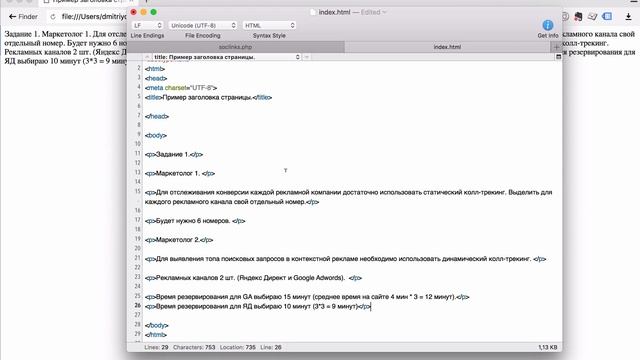Place cursor in the <title> line of code
This screenshot has height=360, width=640.
tap(208, 97)
